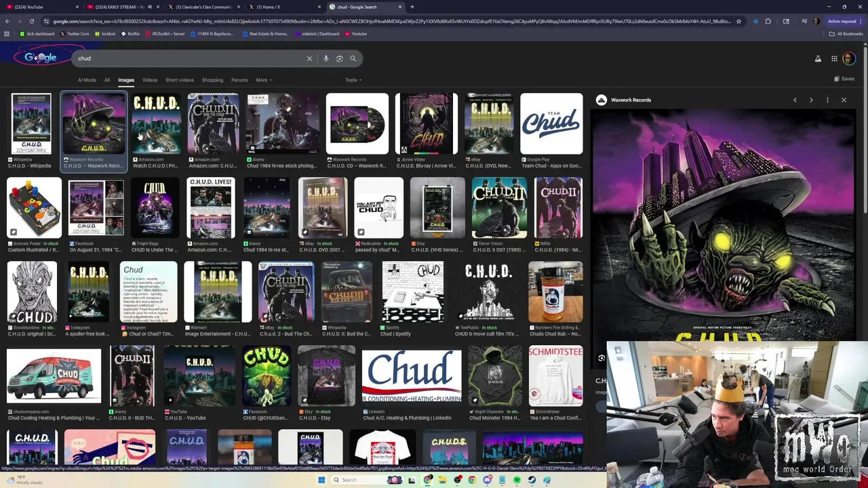The image size is (868, 488).
Task: Click the search query field containing chud
Action: coord(190,58)
